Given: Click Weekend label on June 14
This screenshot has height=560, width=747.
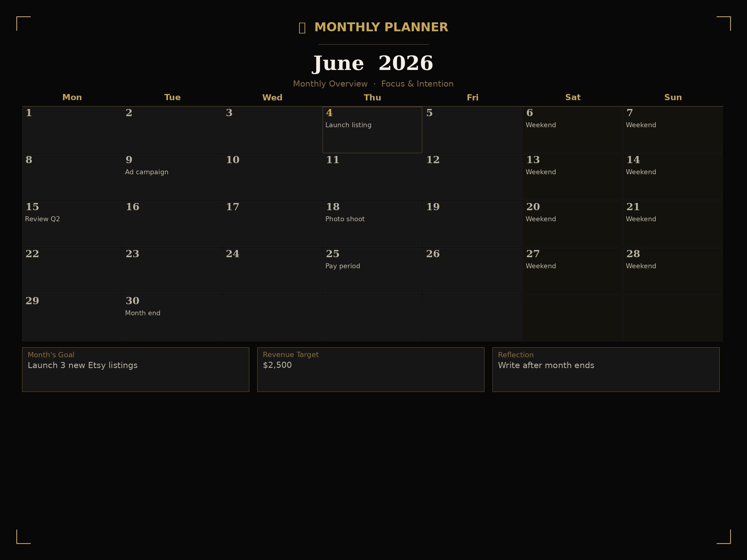Looking at the screenshot, I should click(641, 172).
